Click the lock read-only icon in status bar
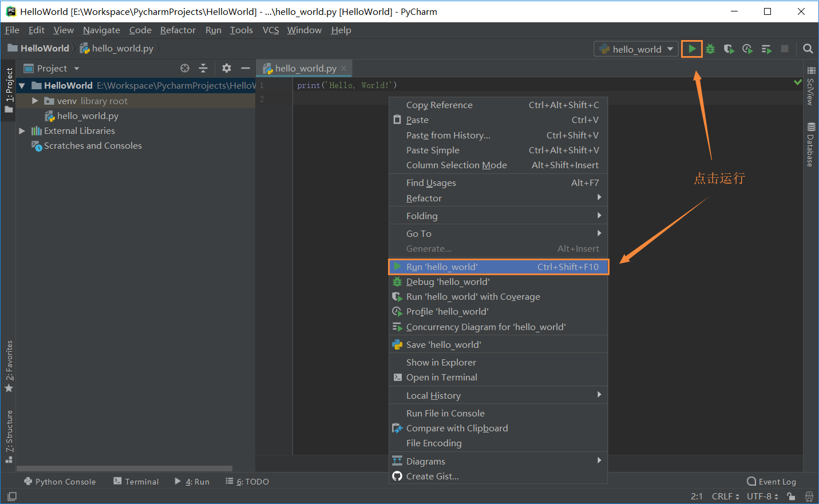 [790, 496]
